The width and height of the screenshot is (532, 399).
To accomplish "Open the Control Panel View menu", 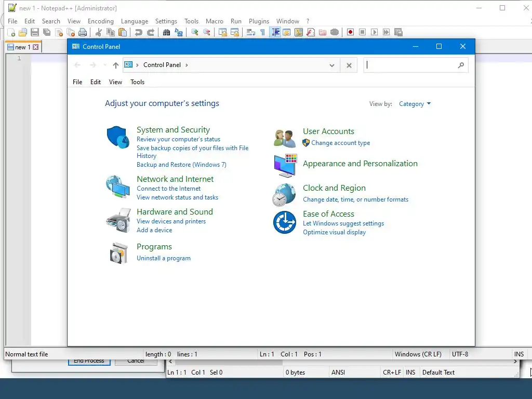I will (x=115, y=82).
